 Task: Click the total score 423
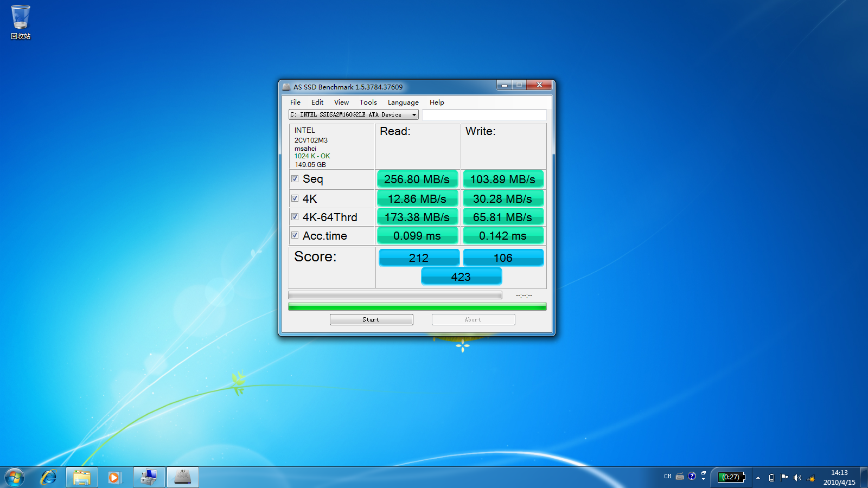(461, 276)
